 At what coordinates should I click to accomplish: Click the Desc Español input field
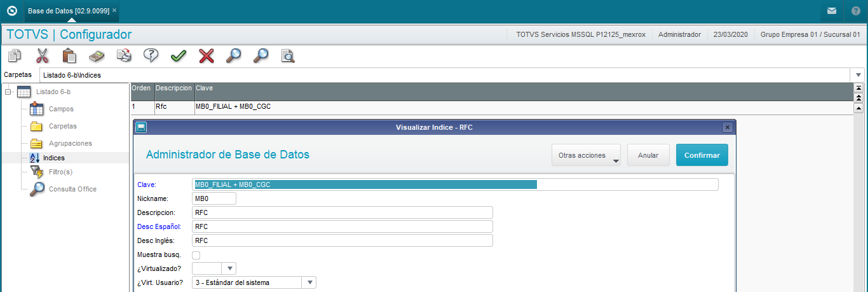coord(342,226)
